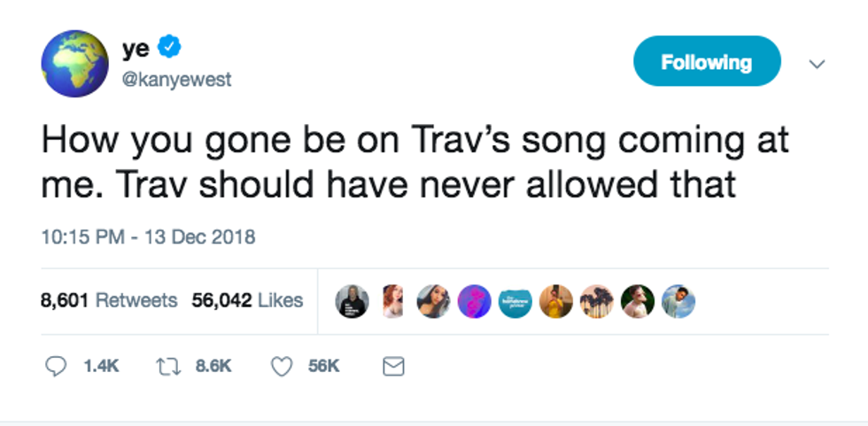Send tweet via direct message envelope icon

(392, 366)
